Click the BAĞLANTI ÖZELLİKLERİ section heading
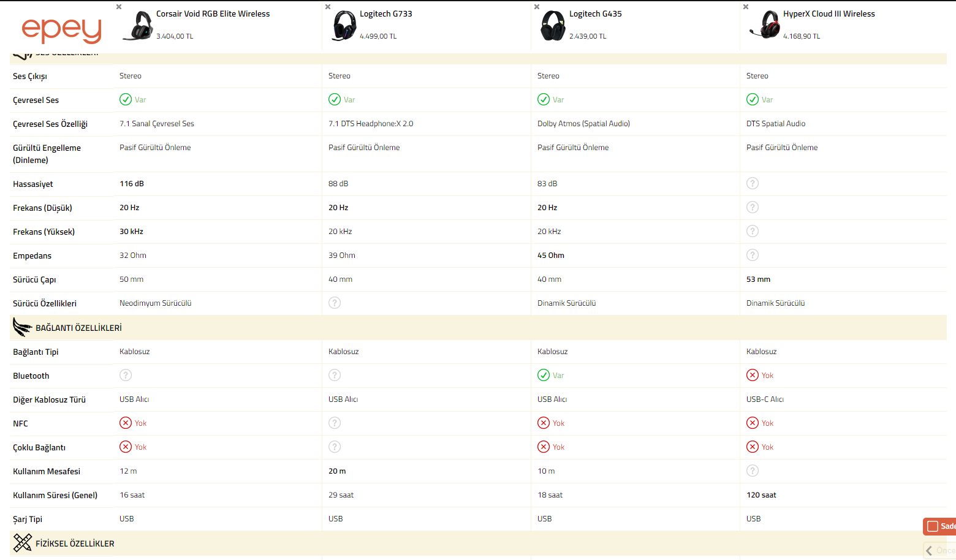956x560 pixels. (x=78, y=328)
